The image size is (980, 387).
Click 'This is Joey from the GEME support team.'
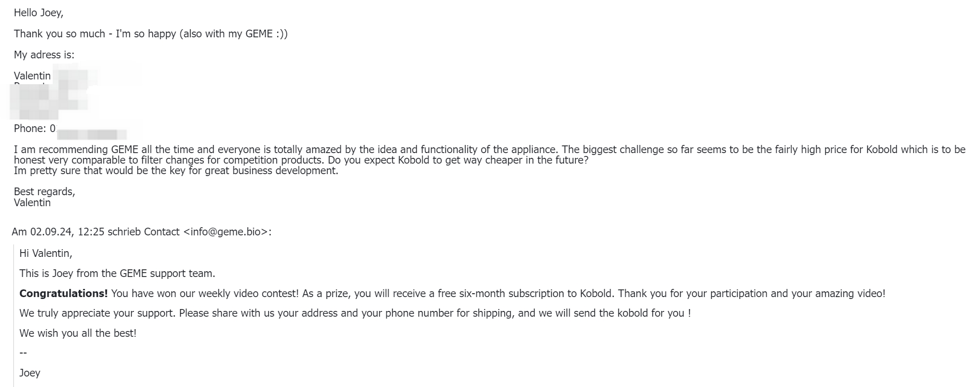[117, 274]
